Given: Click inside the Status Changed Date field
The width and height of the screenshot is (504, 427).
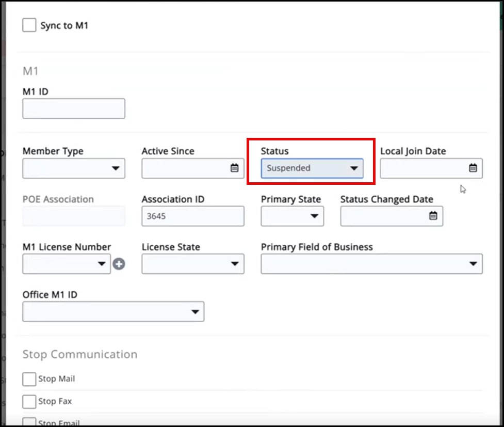Looking at the screenshot, I should (x=384, y=216).
